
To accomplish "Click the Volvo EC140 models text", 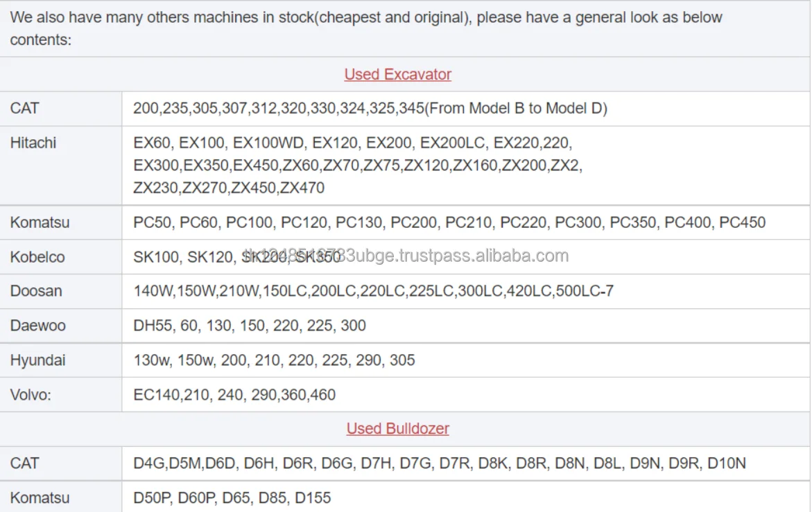I will pos(234,395).
